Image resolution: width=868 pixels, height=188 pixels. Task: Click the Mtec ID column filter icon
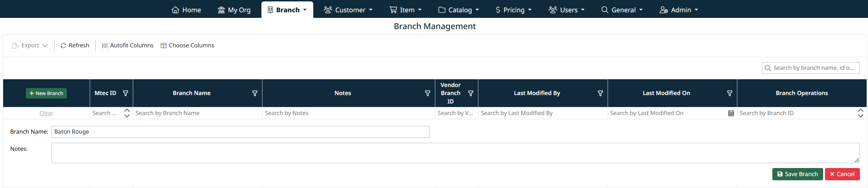pyautogui.click(x=125, y=93)
